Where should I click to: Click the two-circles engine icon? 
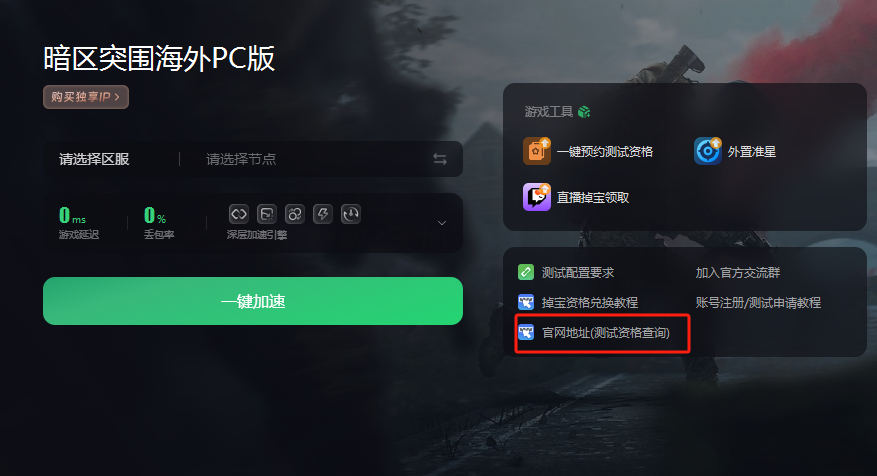tap(295, 214)
